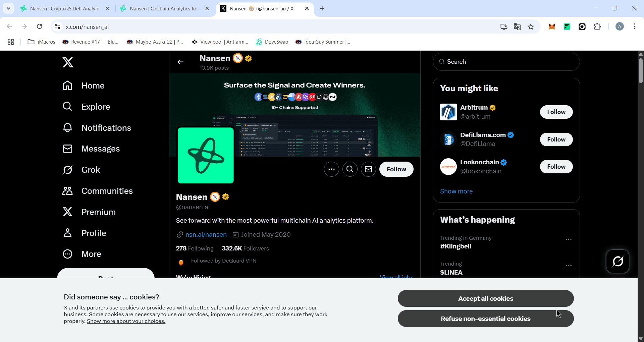This screenshot has width=644, height=342.
Task: Open Home from the sidebar
Action: click(x=84, y=86)
